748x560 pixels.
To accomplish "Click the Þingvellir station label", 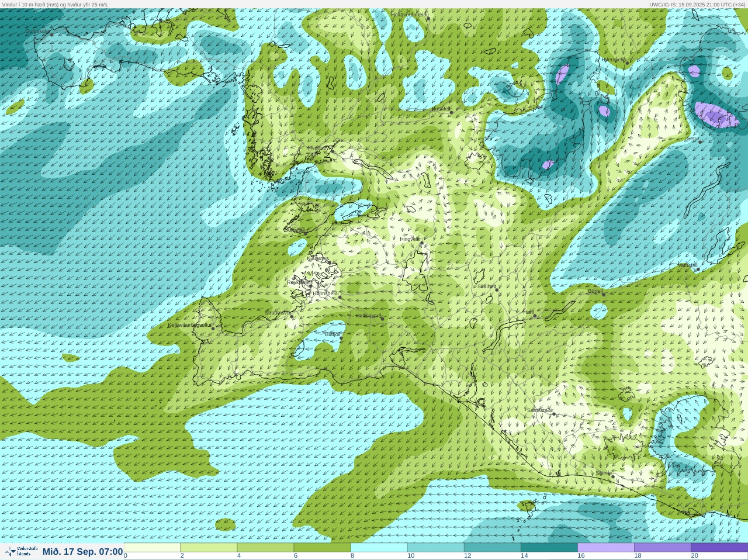I will [x=410, y=239].
